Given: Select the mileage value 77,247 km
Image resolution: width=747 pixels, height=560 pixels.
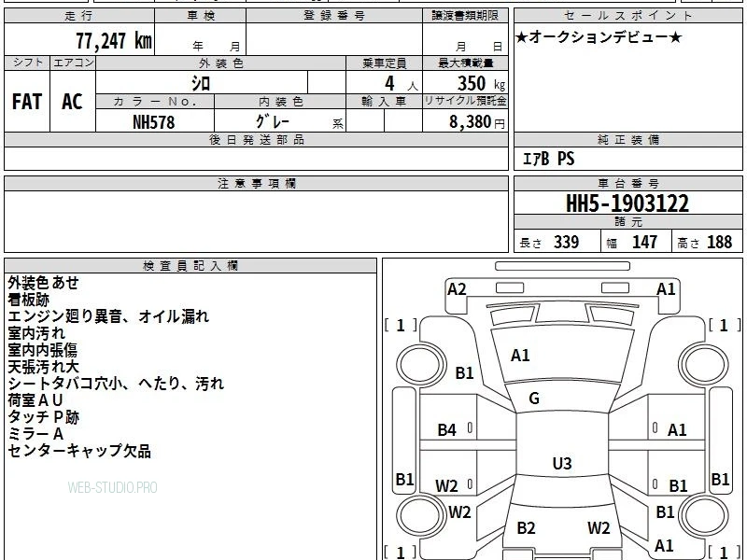Looking at the screenshot, I should point(114,41).
